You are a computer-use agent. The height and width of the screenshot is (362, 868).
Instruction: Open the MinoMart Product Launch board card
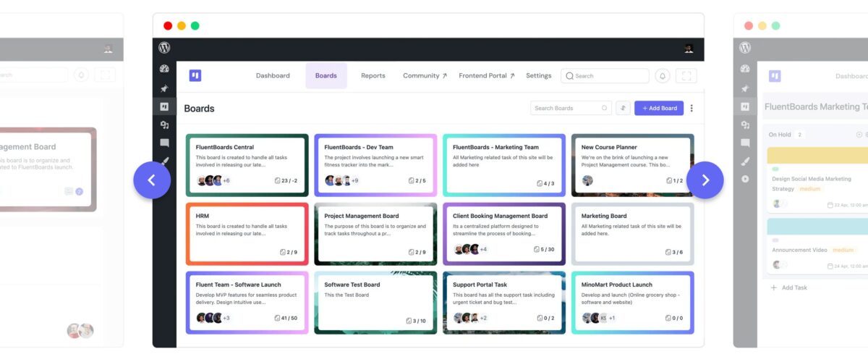pyautogui.click(x=632, y=302)
